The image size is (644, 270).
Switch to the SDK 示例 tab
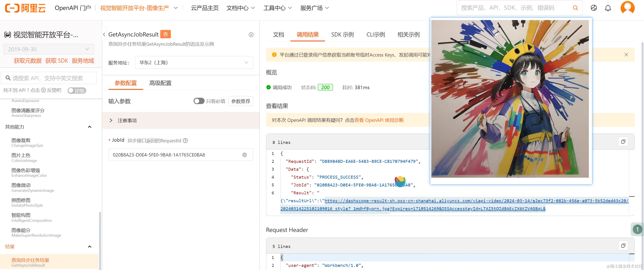343,34
